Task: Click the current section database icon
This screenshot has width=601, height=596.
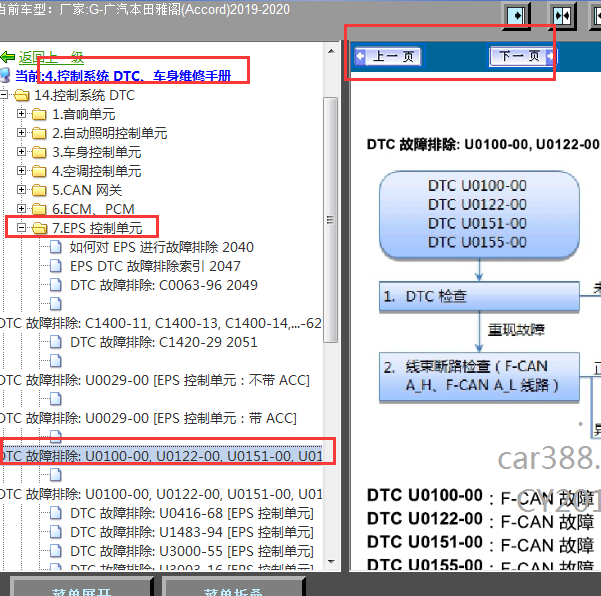Action: pyautogui.click(x=5, y=75)
